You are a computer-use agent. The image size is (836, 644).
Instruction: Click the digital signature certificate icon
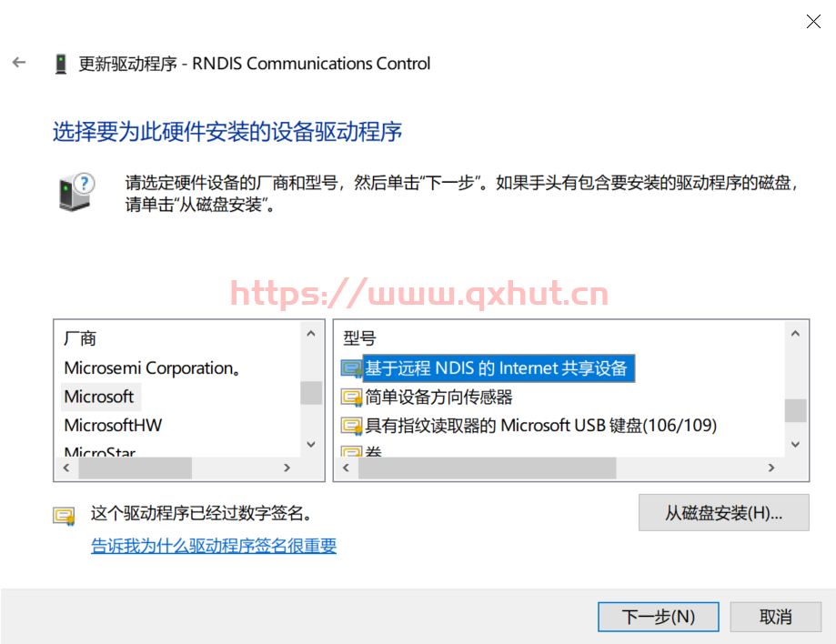(x=64, y=516)
